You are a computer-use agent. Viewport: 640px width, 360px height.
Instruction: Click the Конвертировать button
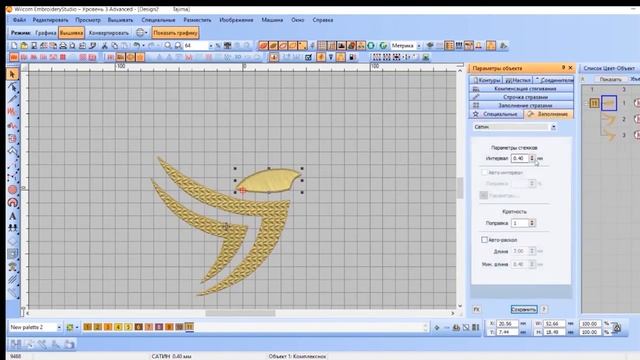point(109,33)
